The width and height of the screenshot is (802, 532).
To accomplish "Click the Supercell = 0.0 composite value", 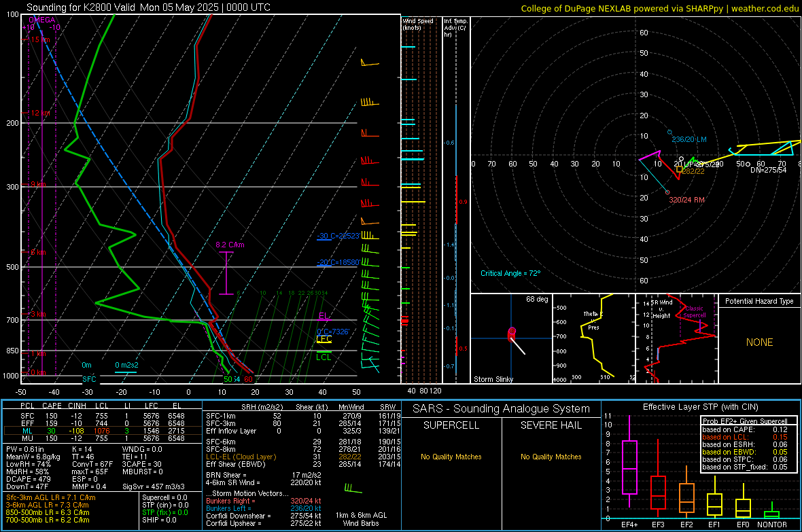I will 164,498.
